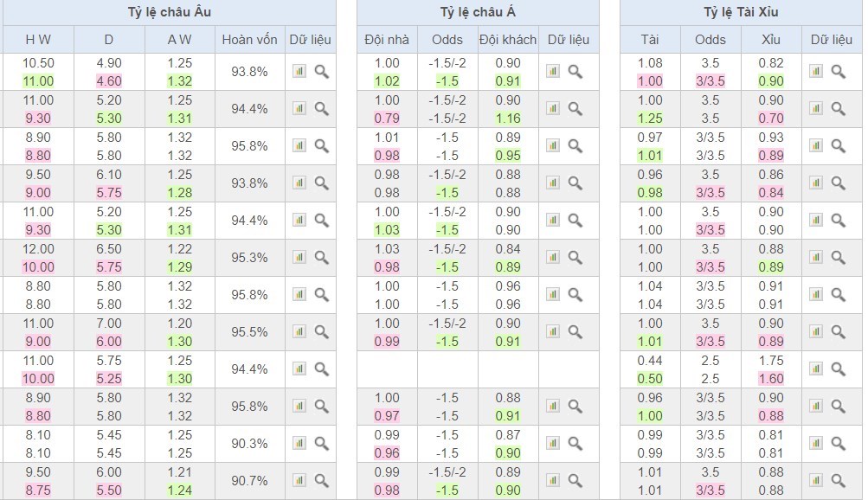Click the 12.00 home win odds value
Image resolution: width=868 pixels, height=500 pixels.
click(38, 249)
